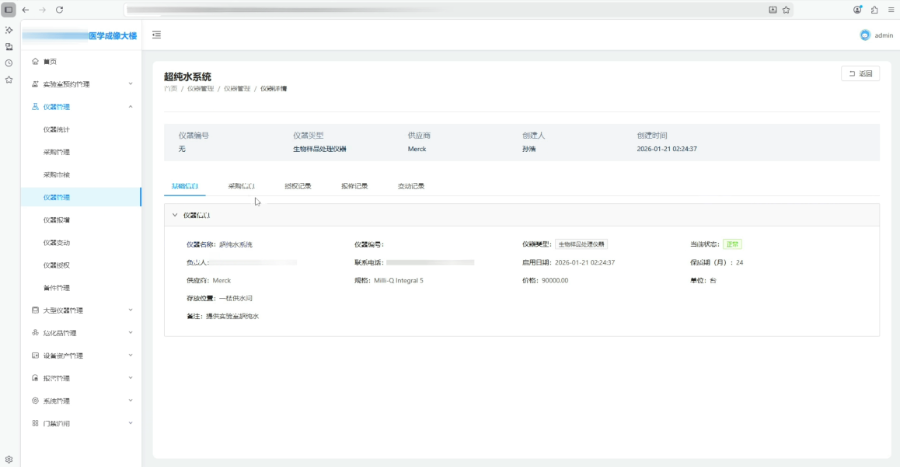This screenshot has width=900, height=467.
Task: Click the 首页 breadcrumb link
Action: (x=170, y=89)
